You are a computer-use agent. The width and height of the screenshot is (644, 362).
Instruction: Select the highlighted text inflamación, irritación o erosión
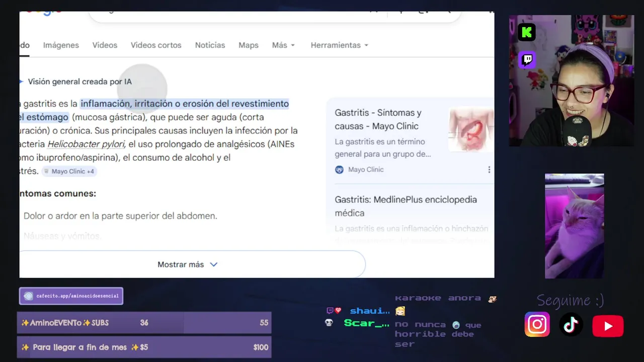click(x=184, y=104)
